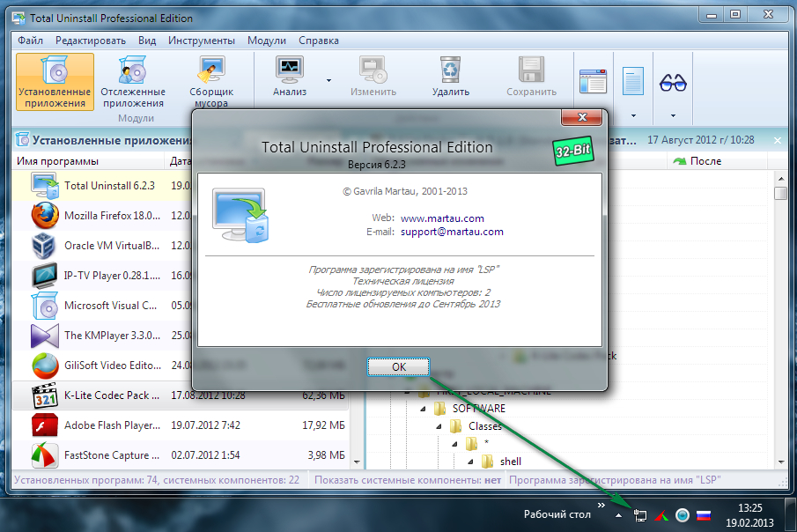Click the Изменить toolbar button
The image size is (797, 532).
click(x=373, y=77)
